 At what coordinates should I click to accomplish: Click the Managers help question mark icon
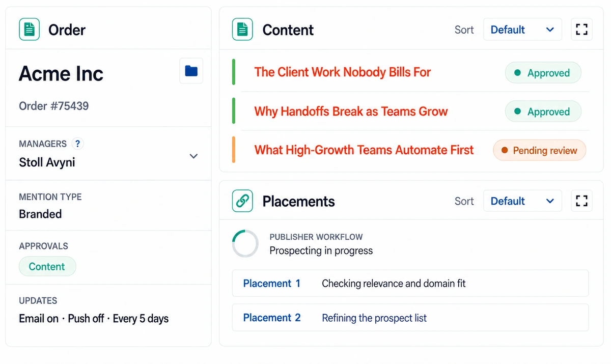(77, 144)
